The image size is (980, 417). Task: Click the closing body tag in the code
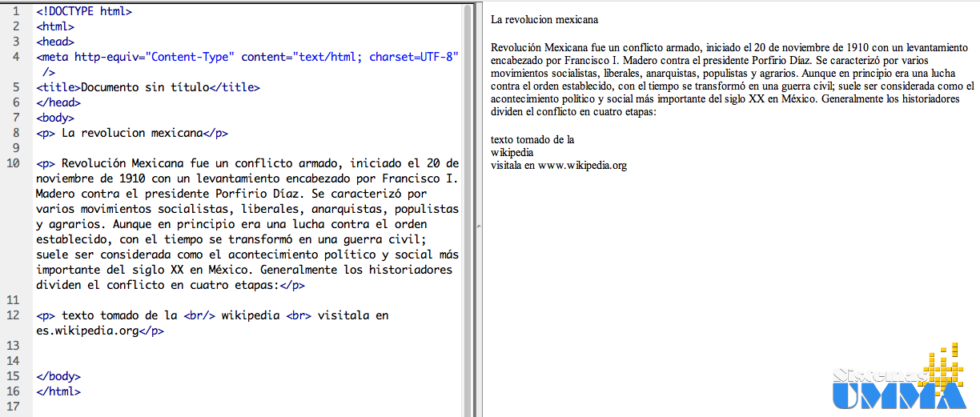(x=58, y=376)
